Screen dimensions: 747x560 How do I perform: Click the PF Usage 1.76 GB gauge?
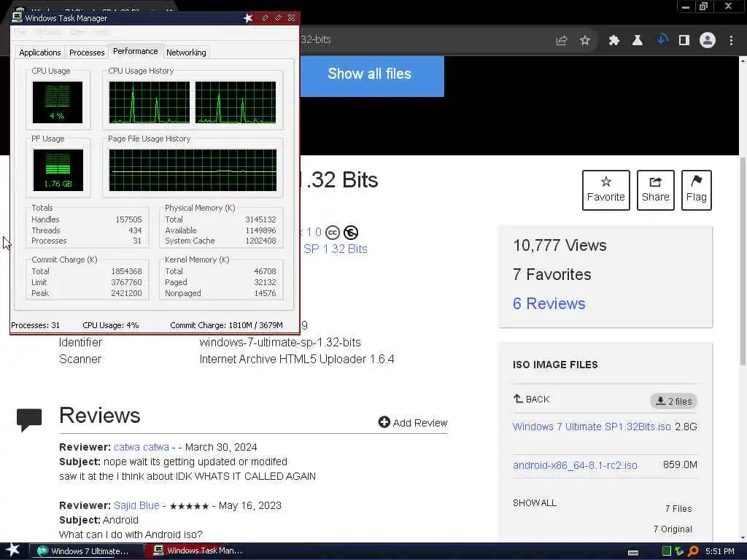[x=58, y=169]
